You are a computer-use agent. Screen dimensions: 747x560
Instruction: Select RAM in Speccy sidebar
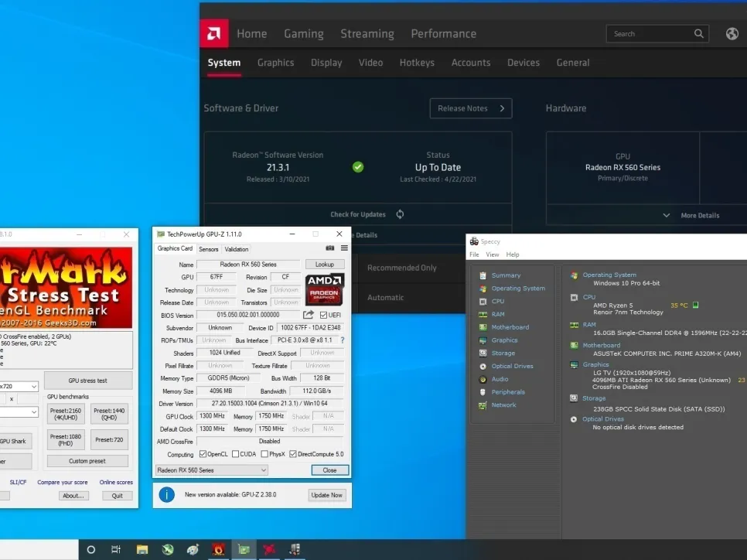coord(498,314)
